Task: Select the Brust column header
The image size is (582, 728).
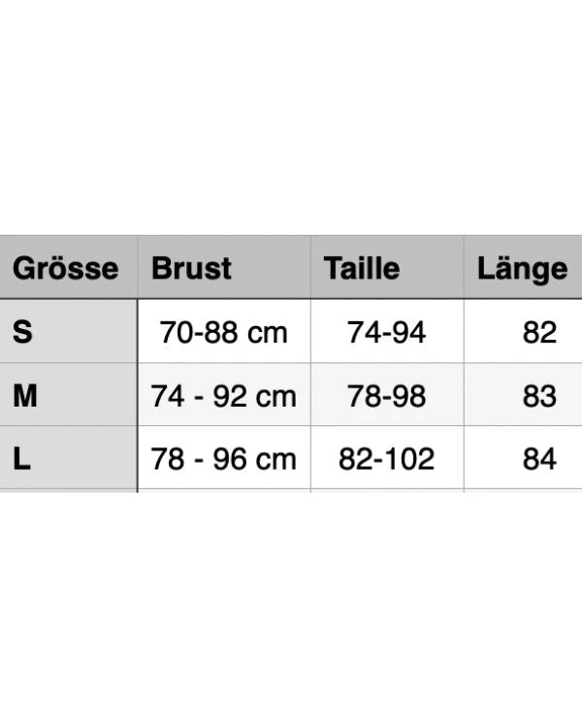Action: point(192,268)
